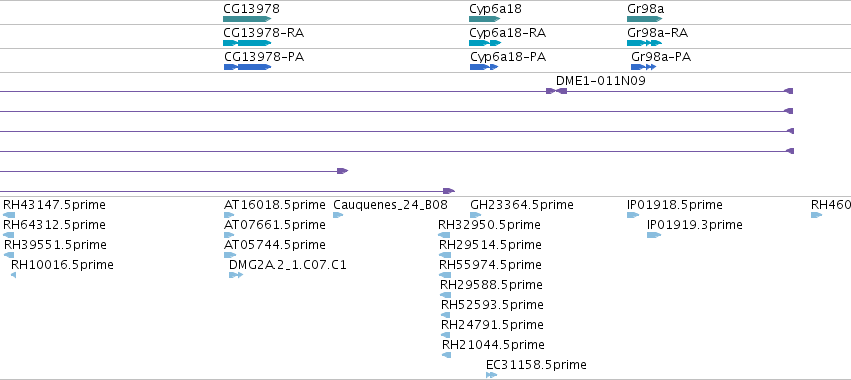Select the RH43147.5prime EST arrow
The width and height of the screenshot is (851, 380).
(x=9, y=215)
